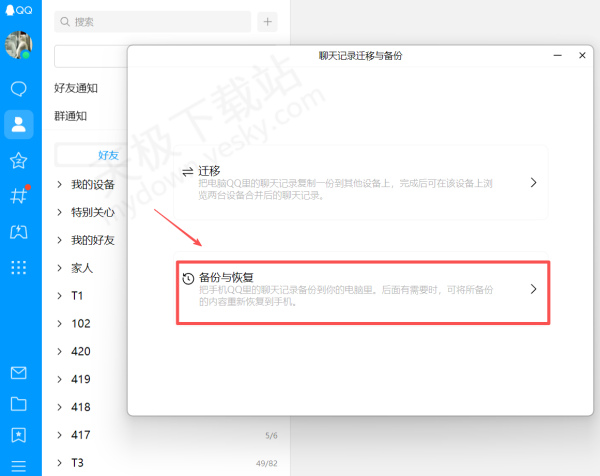Click the grid apps icon in sidebar

tap(18, 267)
